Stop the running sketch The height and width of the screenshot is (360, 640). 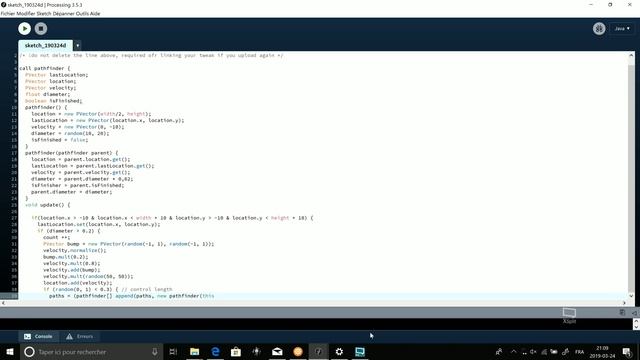41,29
